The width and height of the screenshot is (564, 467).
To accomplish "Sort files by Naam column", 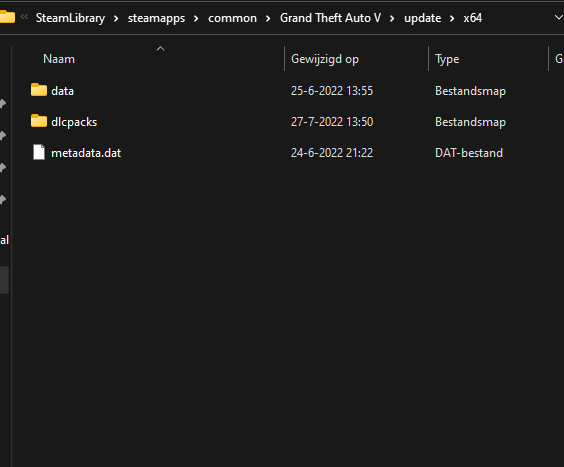I will tap(59, 59).
